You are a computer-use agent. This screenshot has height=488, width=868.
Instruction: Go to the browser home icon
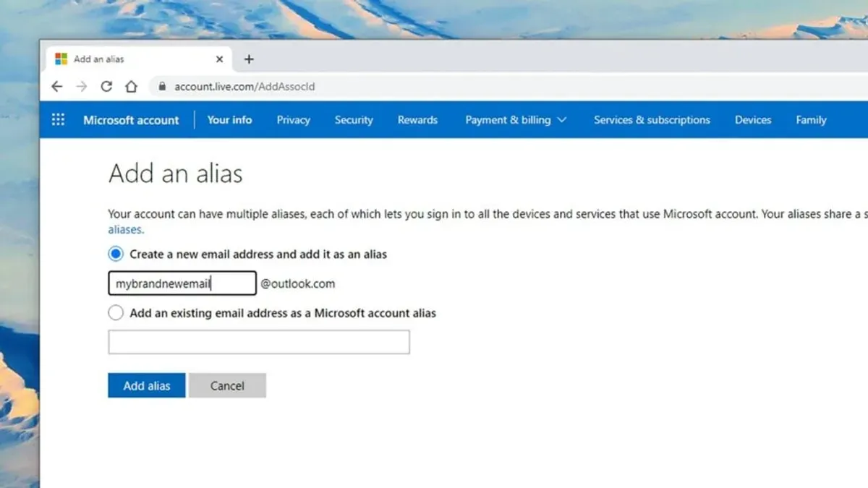click(x=131, y=87)
